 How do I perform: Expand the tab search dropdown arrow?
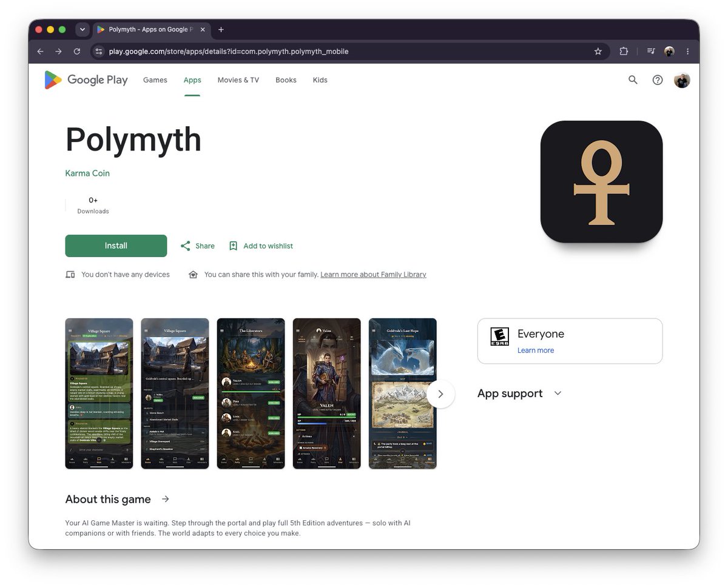pyautogui.click(x=82, y=30)
